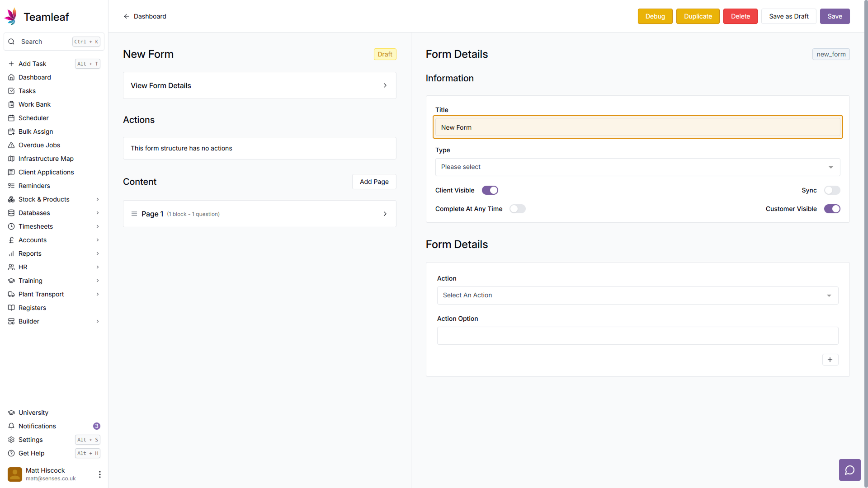
Task: Click the Page 1 drag handle icon
Action: coord(134,214)
